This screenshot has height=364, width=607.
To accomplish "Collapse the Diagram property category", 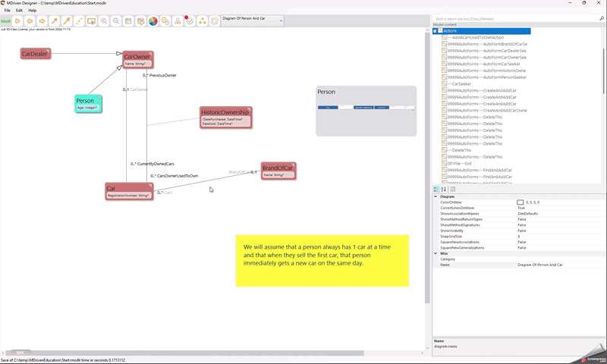I will coord(436,196).
